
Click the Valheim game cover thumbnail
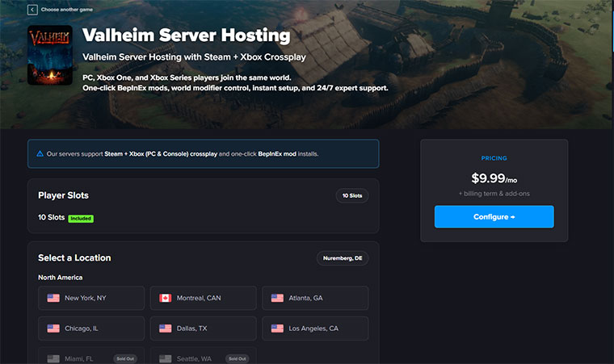(x=50, y=55)
